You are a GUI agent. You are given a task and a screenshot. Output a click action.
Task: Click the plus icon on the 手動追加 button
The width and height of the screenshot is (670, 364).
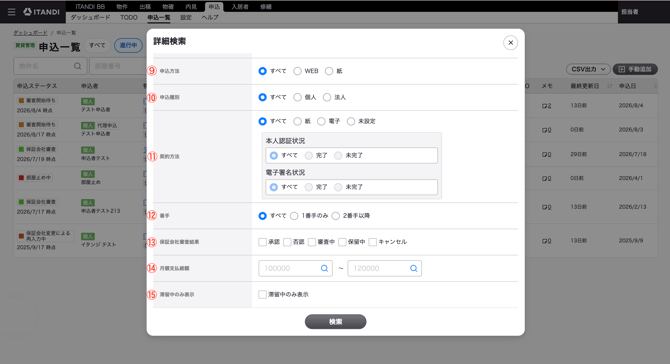[622, 69]
